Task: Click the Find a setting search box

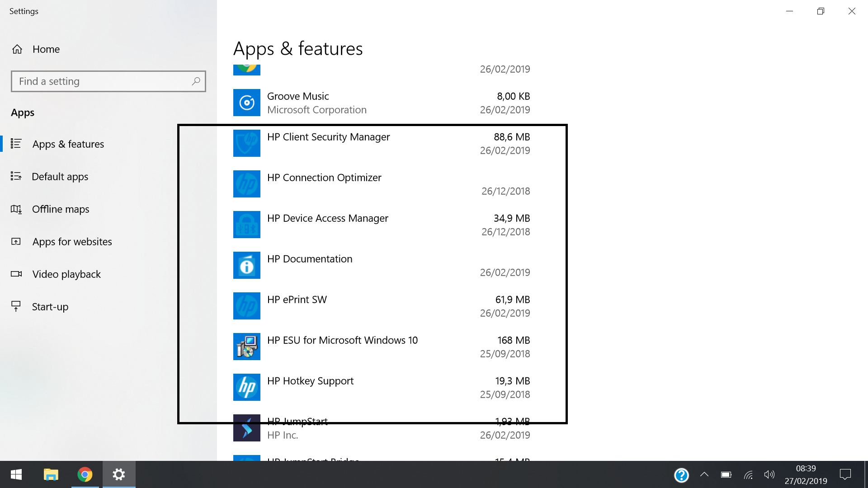Action: click(108, 81)
